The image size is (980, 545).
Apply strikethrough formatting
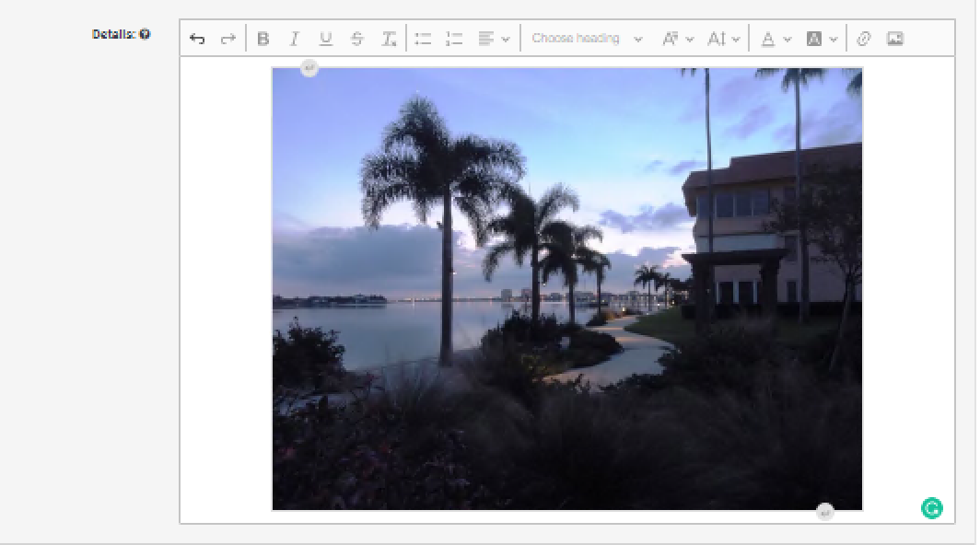click(357, 39)
